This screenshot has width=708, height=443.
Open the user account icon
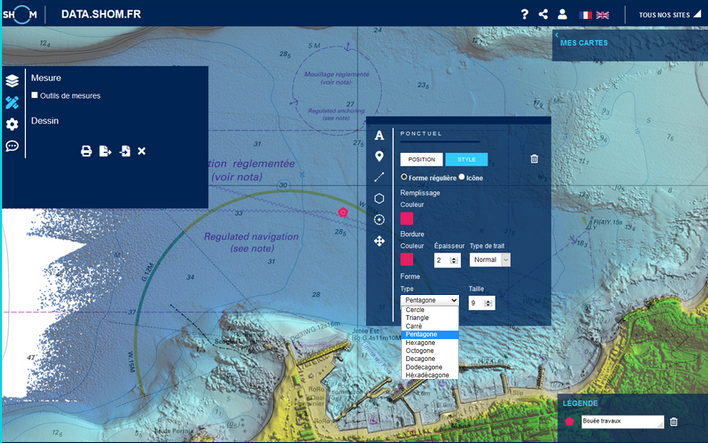[x=562, y=14]
